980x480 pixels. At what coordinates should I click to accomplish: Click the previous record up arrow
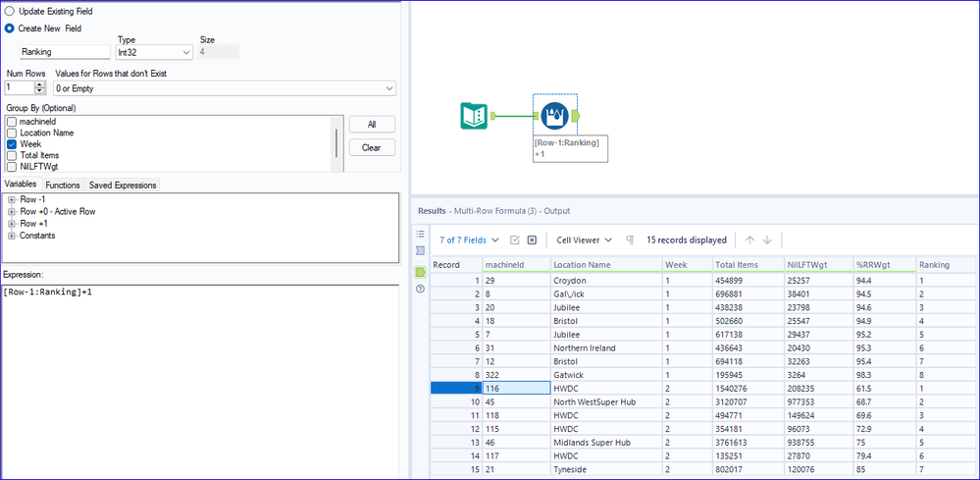pyautogui.click(x=750, y=240)
